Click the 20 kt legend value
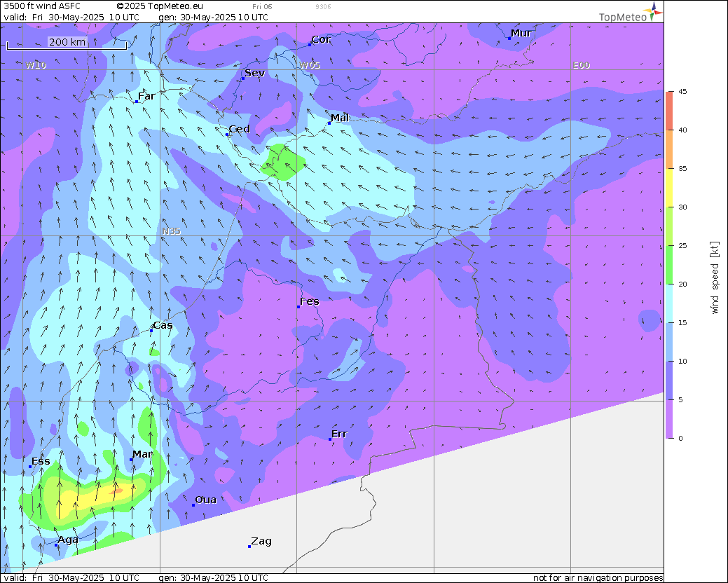728x583 pixels. [682, 284]
